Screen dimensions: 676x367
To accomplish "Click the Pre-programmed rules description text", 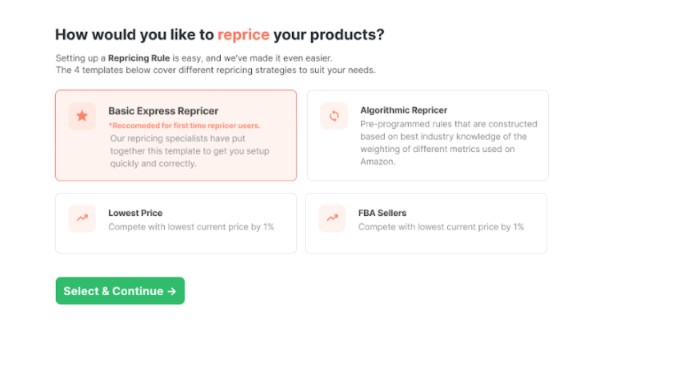I will point(449,143).
